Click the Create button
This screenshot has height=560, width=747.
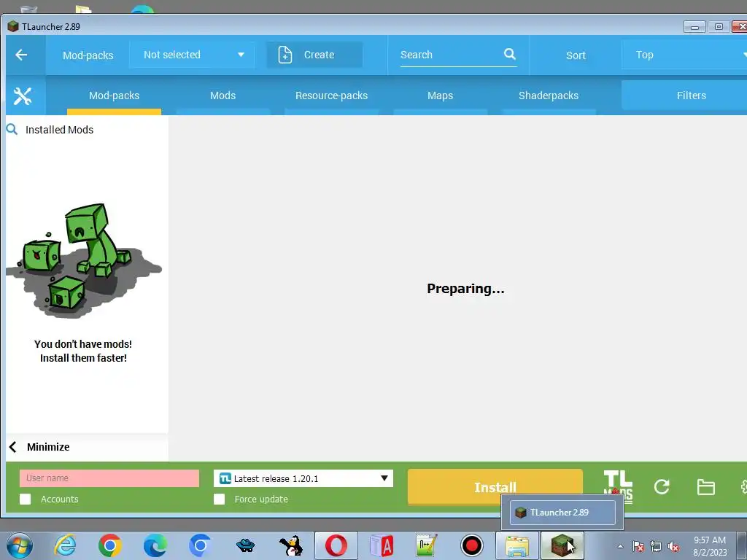(x=314, y=55)
